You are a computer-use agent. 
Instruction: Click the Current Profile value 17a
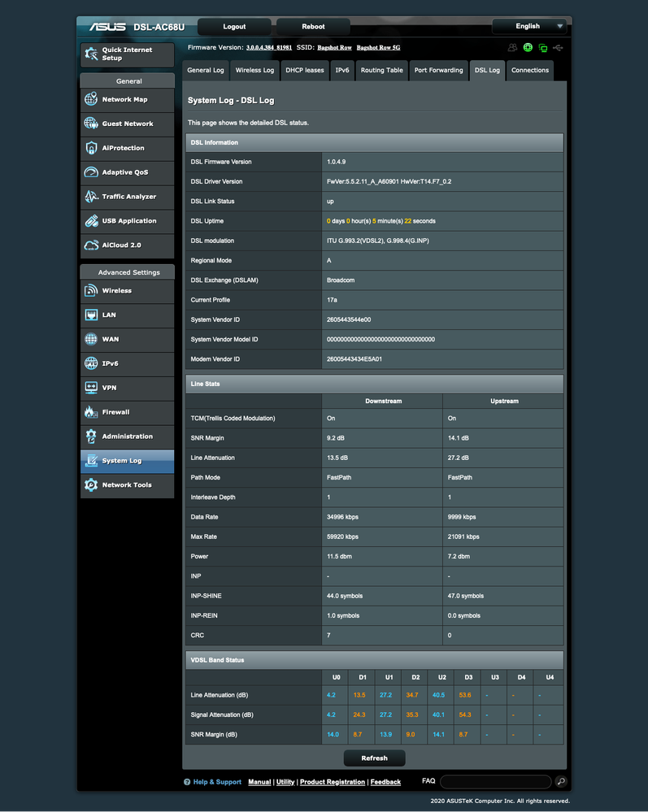pos(332,300)
